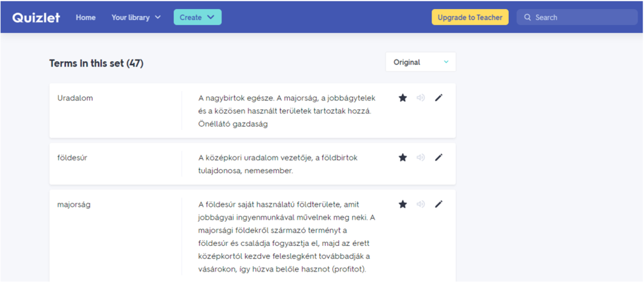
Task: Open the Create dropdown button
Action: click(x=198, y=17)
